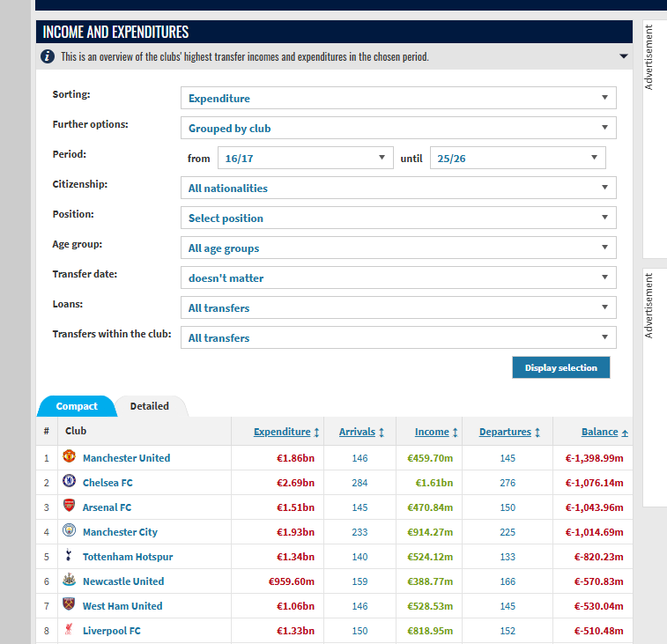667x644 pixels.
Task: Click Arsenal income €470.84m
Action: [430, 507]
